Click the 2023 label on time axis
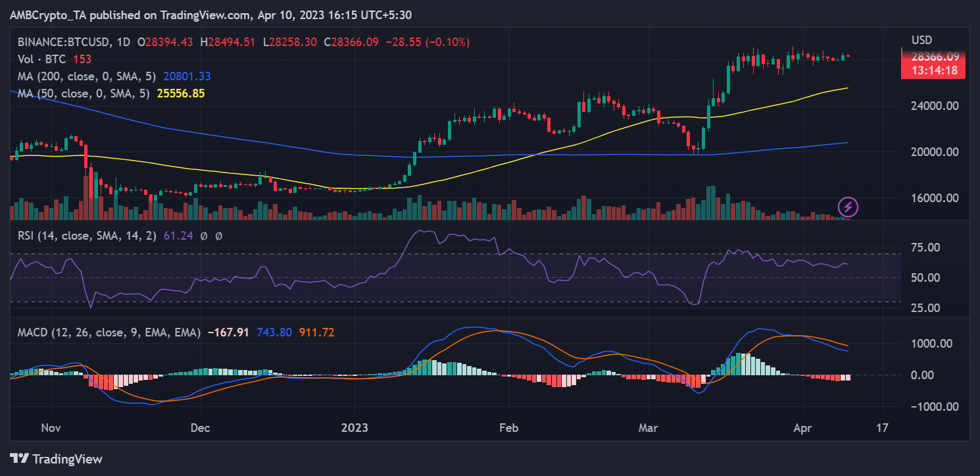The width and height of the screenshot is (980, 476). 355,428
